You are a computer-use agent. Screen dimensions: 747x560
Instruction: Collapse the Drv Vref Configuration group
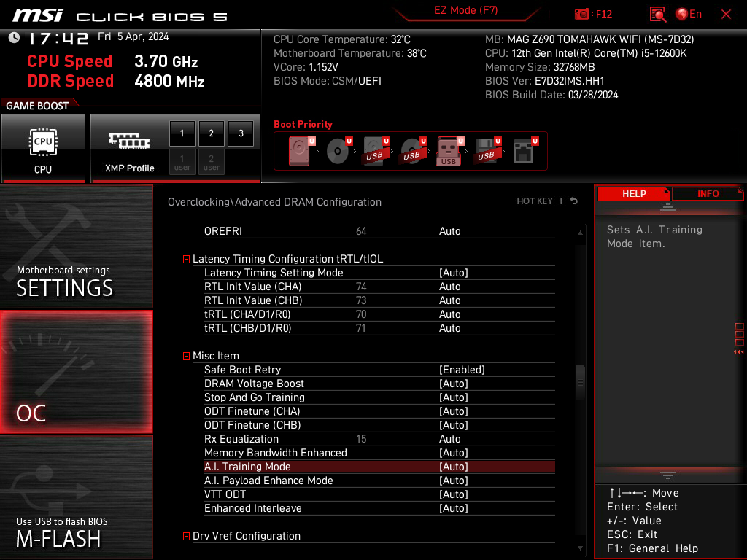coord(186,537)
